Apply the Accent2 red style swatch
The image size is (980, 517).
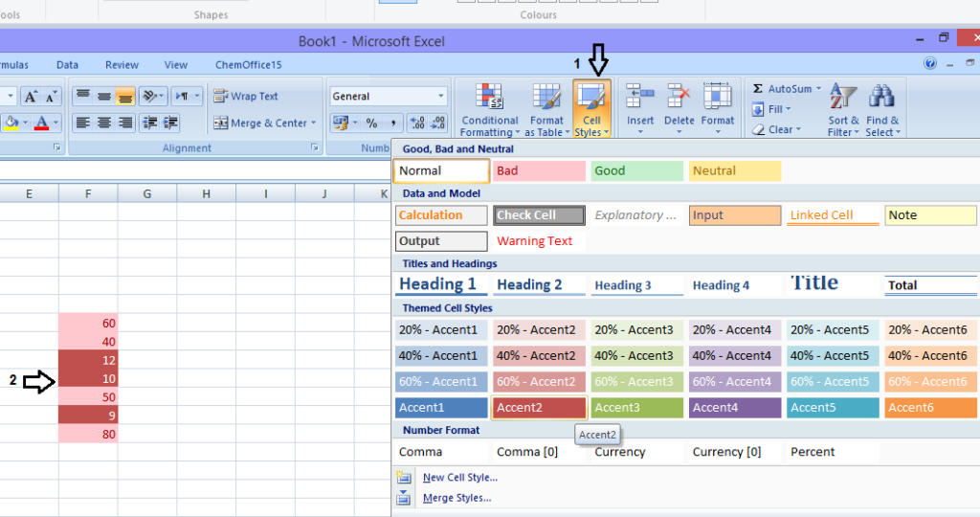[539, 408]
